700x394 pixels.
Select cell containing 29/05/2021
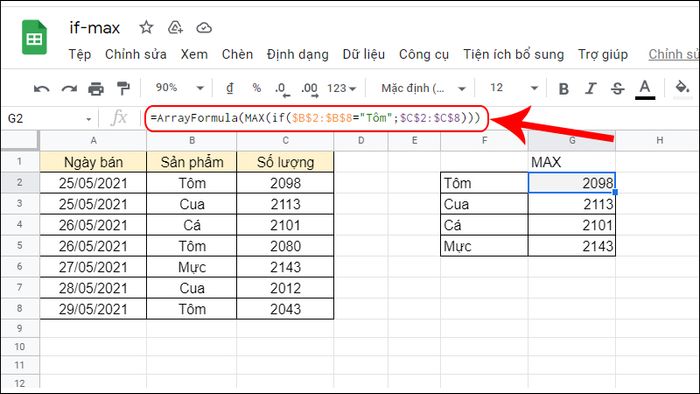(x=93, y=309)
